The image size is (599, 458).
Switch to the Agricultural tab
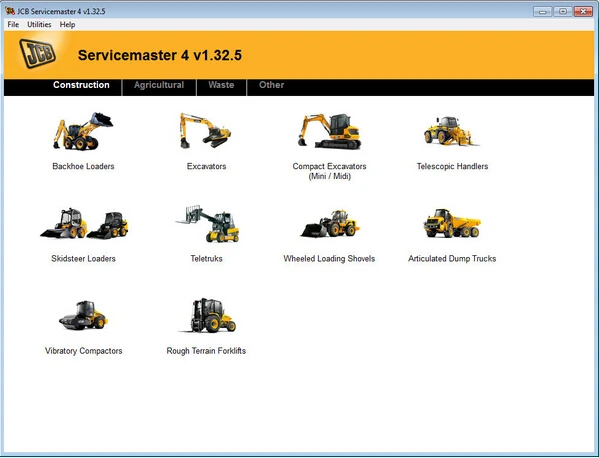coord(159,85)
